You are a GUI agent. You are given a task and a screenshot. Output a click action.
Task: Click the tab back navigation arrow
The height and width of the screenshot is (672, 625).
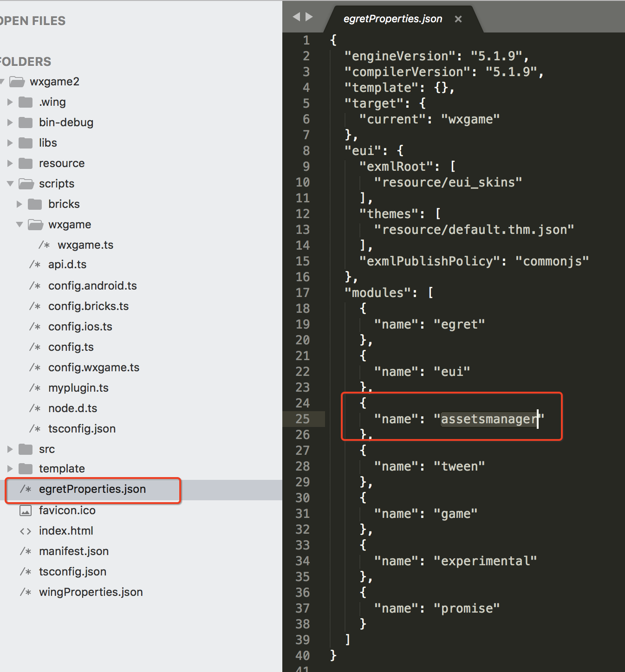click(296, 17)
